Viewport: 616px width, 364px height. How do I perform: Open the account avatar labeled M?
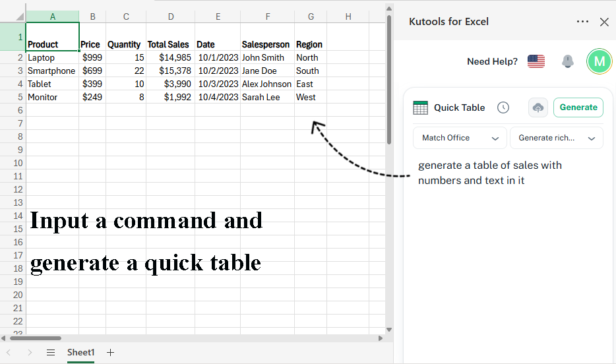click(599, 61)
